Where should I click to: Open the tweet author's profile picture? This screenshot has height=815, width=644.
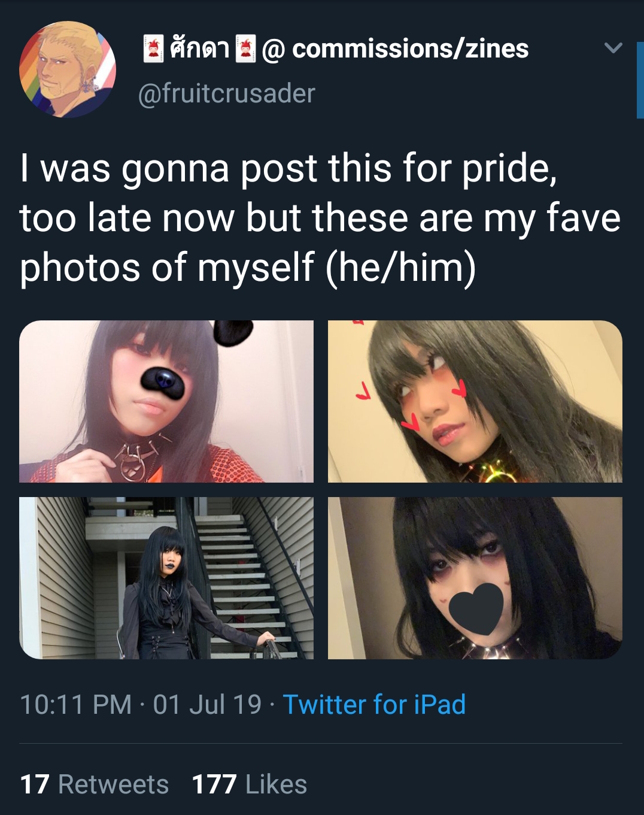pyautogui.click(x=68, y=69)
